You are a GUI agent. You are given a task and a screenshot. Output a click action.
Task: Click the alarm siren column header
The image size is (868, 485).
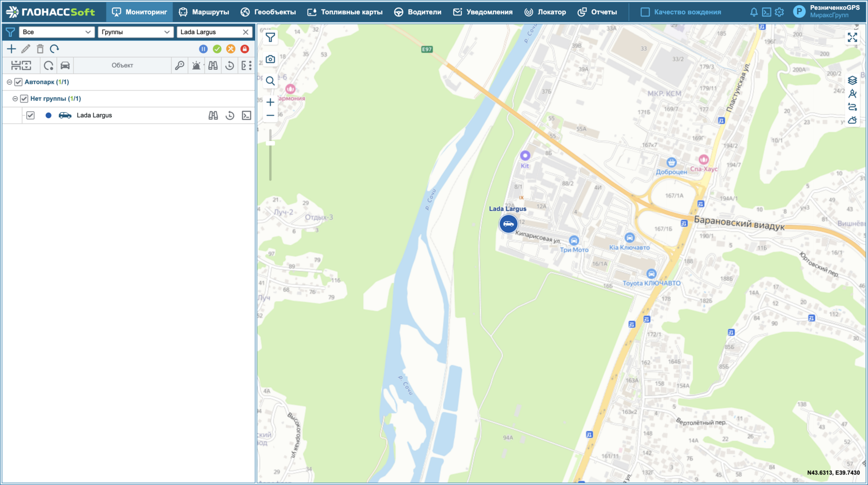pyautogui.click(x=196, y=66)
